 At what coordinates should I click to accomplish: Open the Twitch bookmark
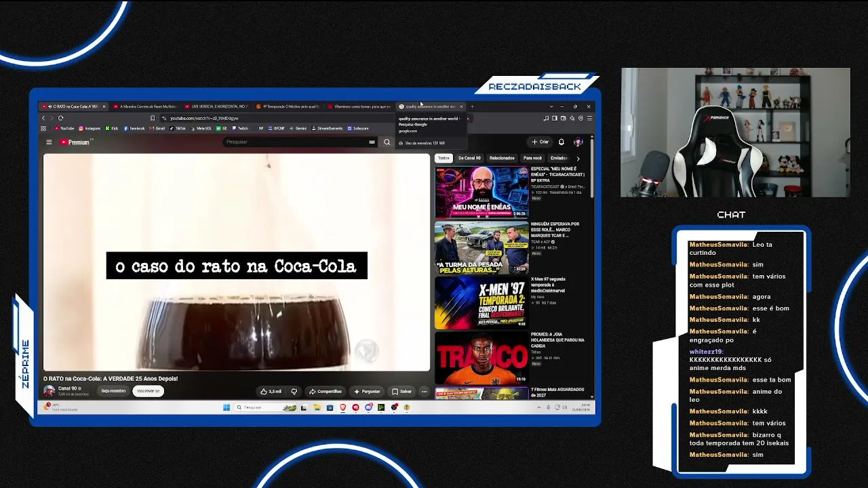[x=240, y=128]
